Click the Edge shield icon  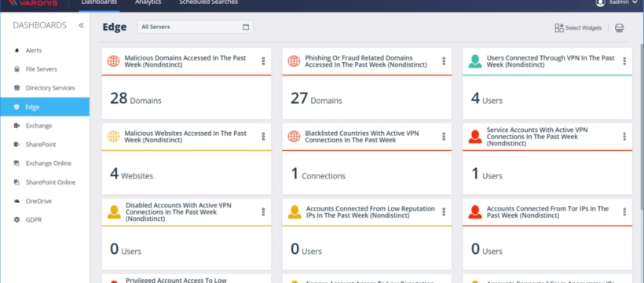(16, 107)
